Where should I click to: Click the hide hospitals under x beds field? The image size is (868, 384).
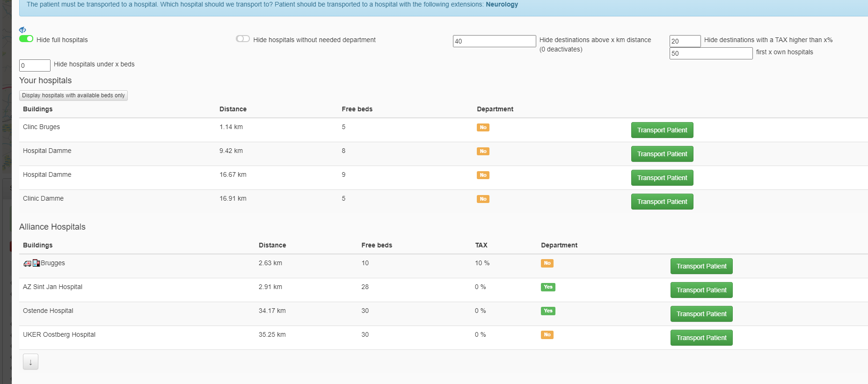click(x=35, y=65)
